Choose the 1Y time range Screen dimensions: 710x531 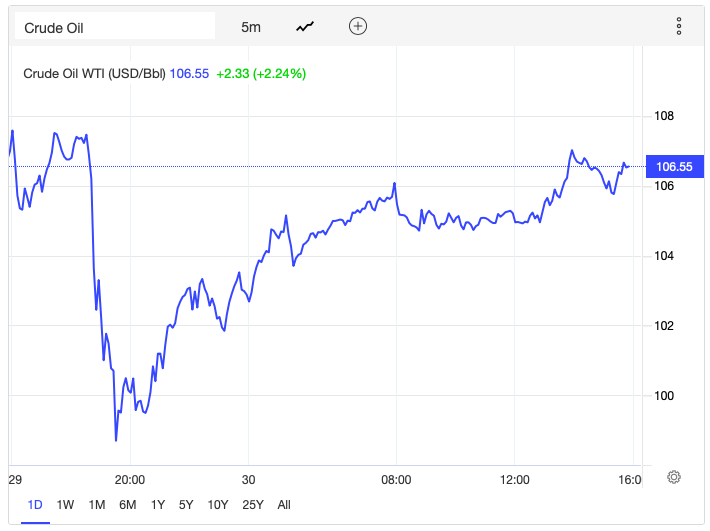[158, 505]
